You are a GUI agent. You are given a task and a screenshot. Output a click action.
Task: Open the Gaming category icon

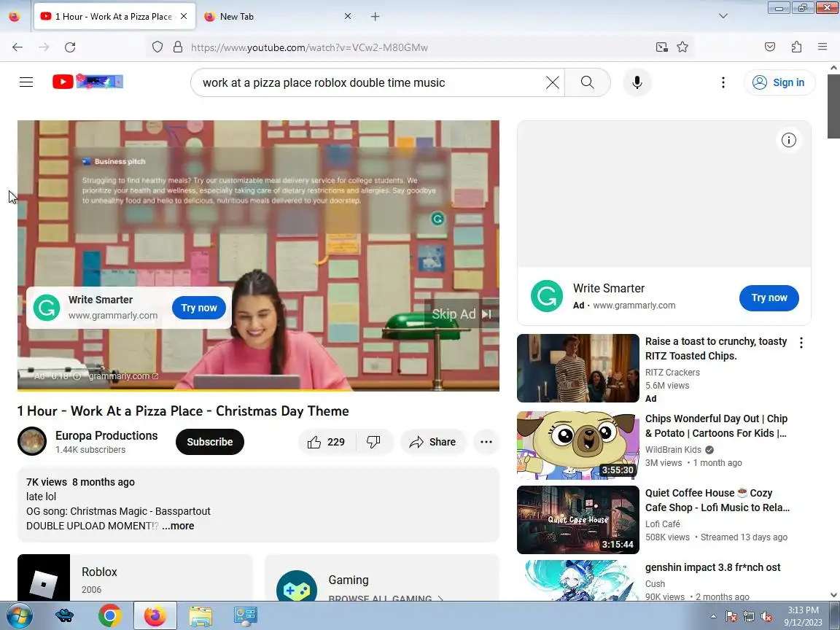pos(296,587)
